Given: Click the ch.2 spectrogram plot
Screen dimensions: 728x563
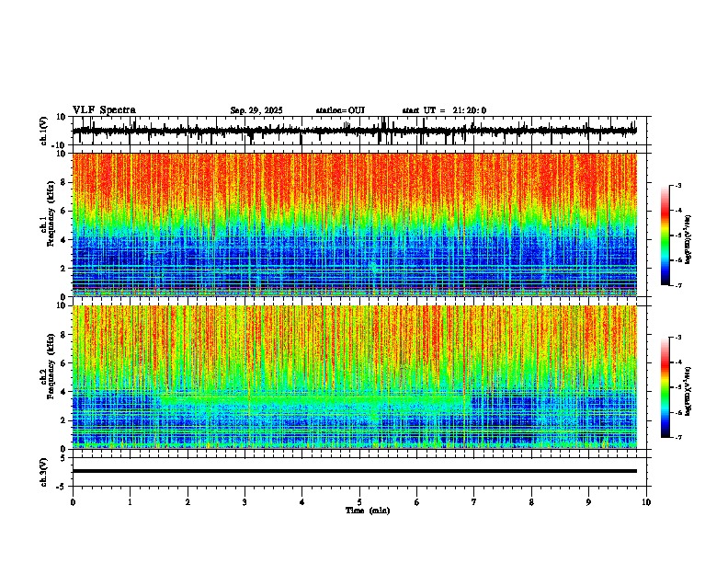Looking at the screenshot, I should [x=355, y=377].
